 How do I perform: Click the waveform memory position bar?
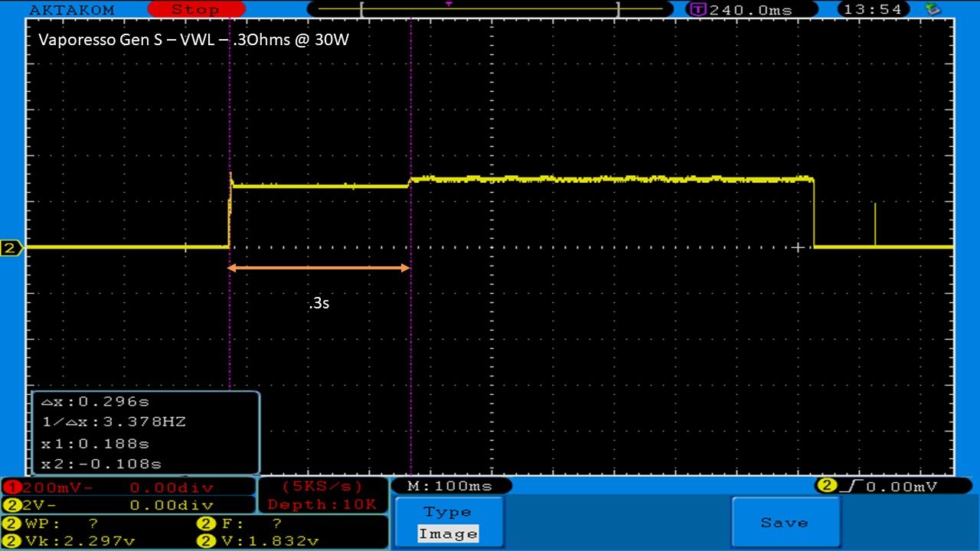[490, 10]
